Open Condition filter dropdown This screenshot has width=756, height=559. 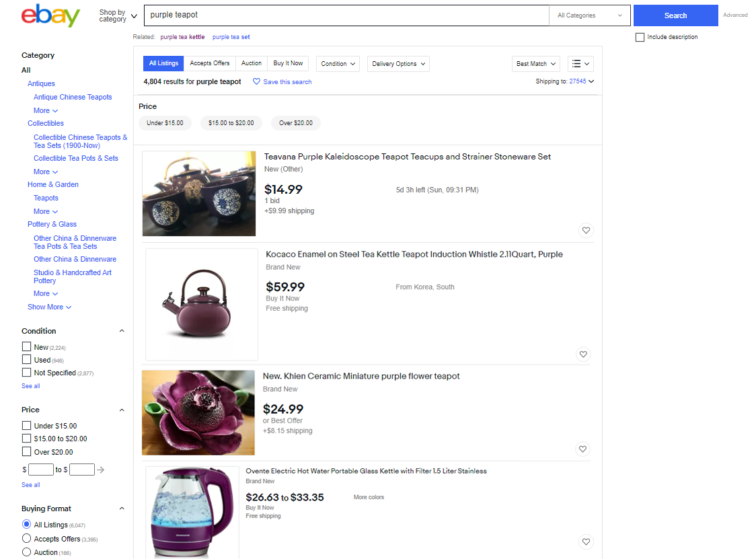338,64
